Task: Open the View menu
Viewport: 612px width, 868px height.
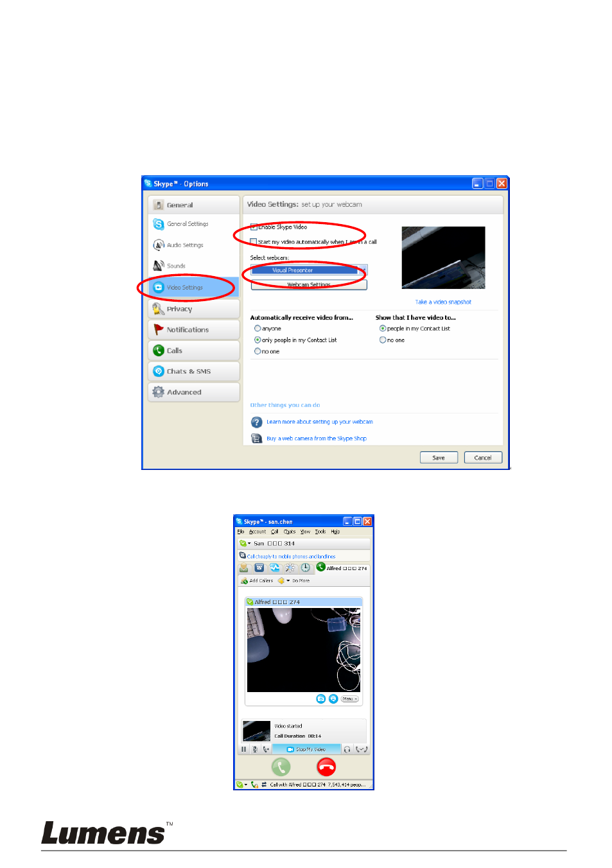Action: (305, 532)
